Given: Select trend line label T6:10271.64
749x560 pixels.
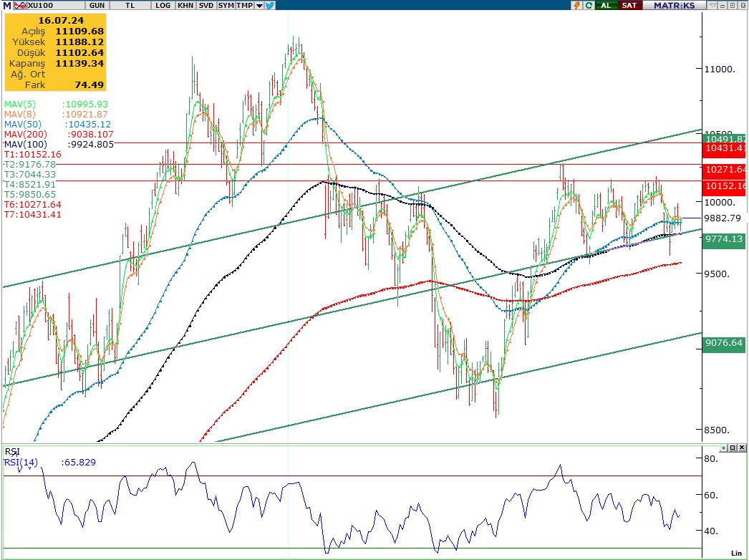Looking at the screenshot, I should [x=32, y=205].
